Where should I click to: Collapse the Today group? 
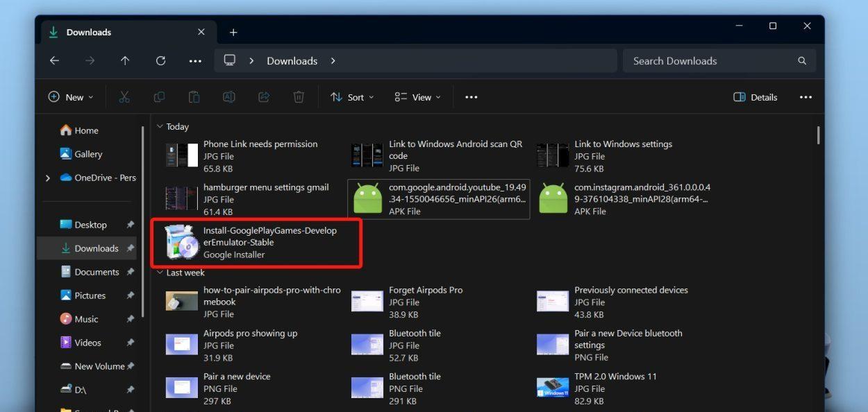click(160, 127)
